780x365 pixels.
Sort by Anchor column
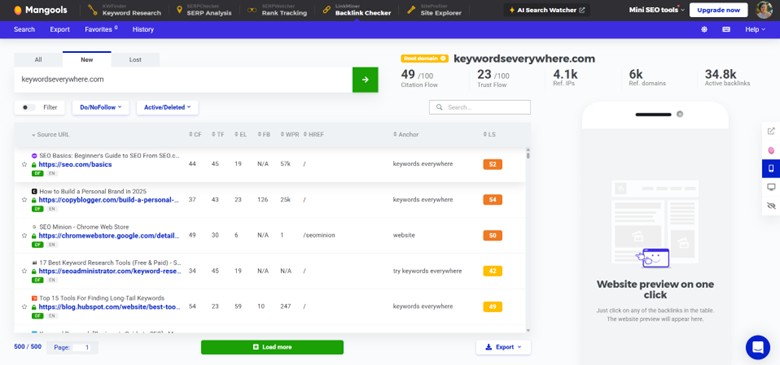point(405,135)
